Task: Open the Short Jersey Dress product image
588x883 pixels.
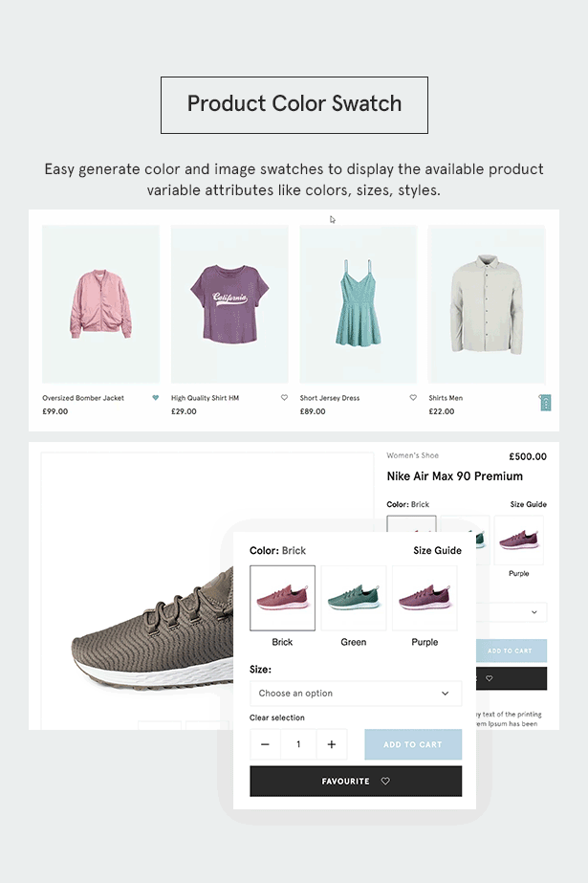Action: tap(358, 304)
